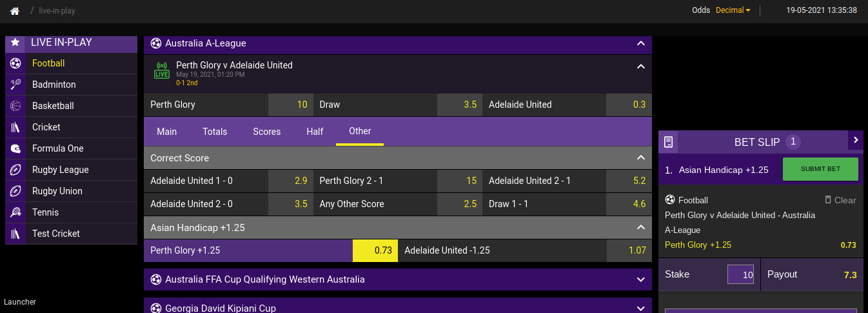Open the Odds Decimal dropdown
Viewport: 868px width, 313px height.
tap(733, 10)
